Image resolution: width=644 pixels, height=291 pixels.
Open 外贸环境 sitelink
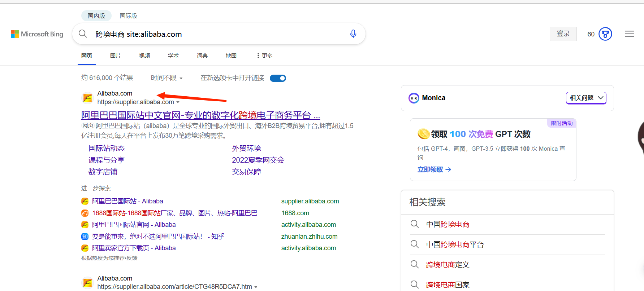[246, 148]
